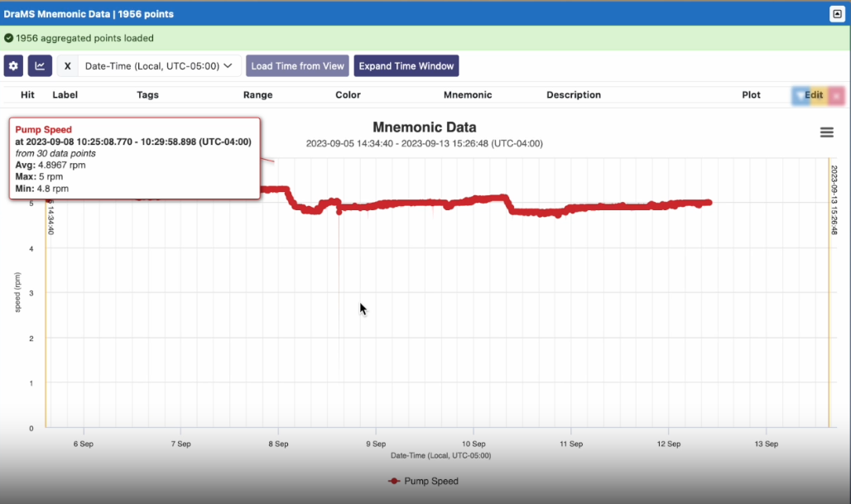Screen dimensions: 851x504
Task: Click the line chart icon button
Action: coord(40,66)
